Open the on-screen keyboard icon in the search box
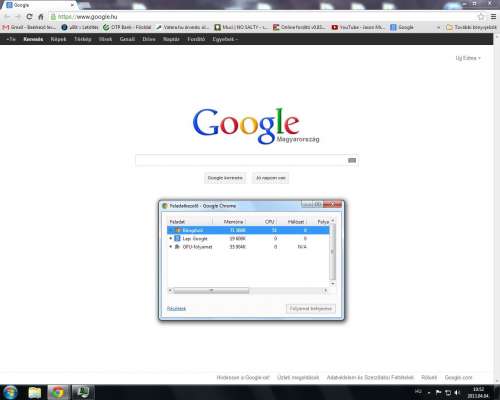 [x=352, y=160]
